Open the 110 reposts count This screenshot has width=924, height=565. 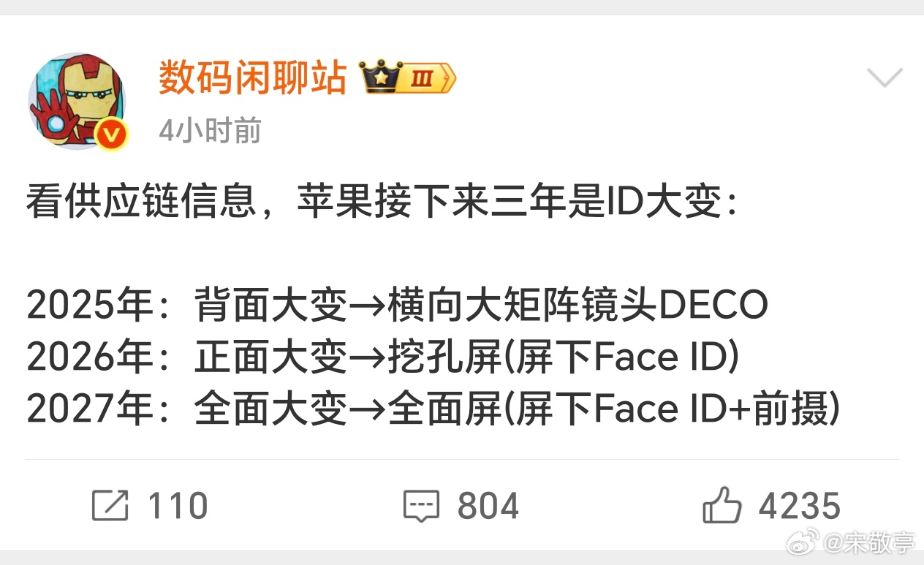pos(178,506)
